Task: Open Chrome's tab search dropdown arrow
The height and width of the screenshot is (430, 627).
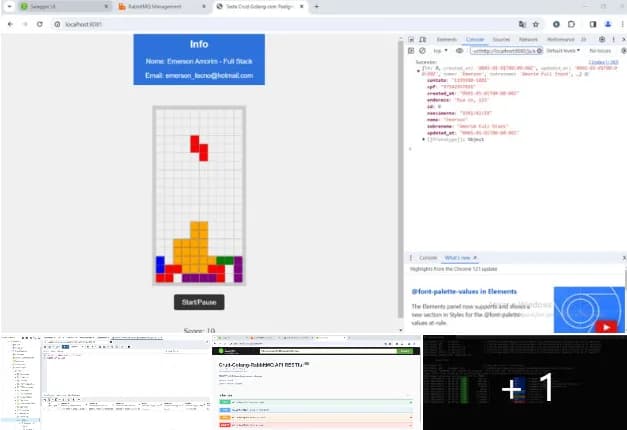Action: pos(9,6)
